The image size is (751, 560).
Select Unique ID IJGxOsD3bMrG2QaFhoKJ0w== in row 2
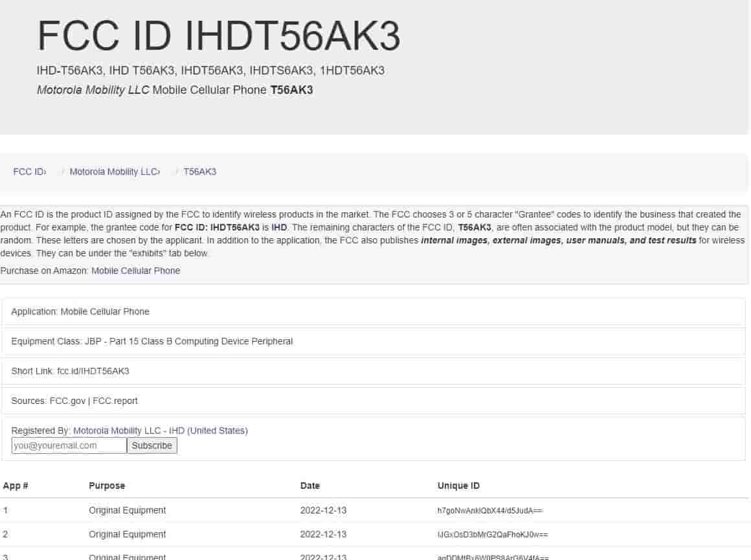pos(493,535)
